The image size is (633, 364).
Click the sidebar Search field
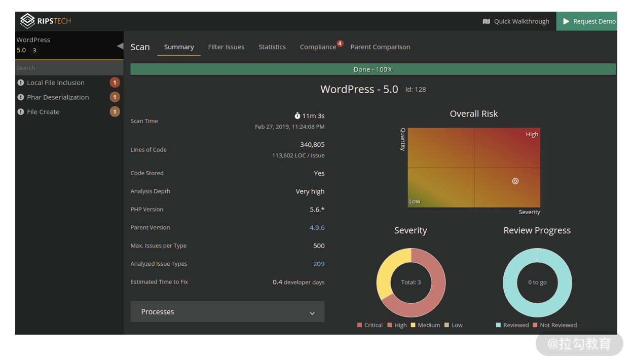(69, 68)
